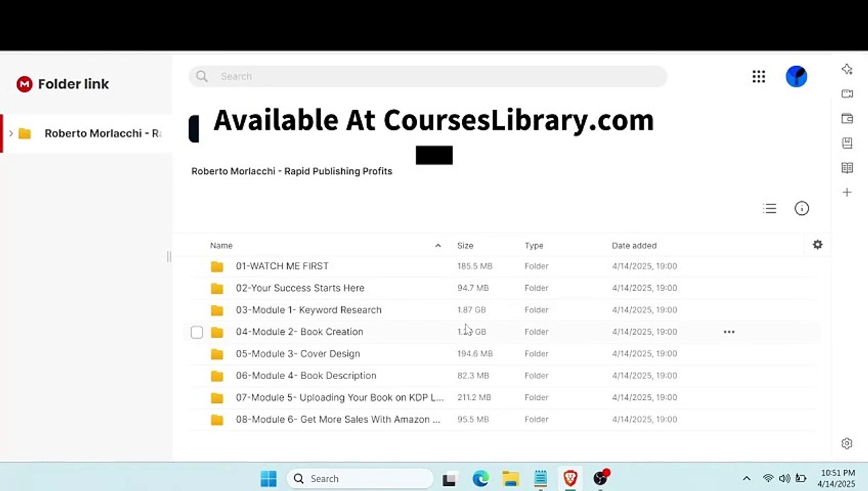Open Bookmarks sidebar panel icon
The height and width of the screenshot is (491, 868).
[x=847, y=143]
